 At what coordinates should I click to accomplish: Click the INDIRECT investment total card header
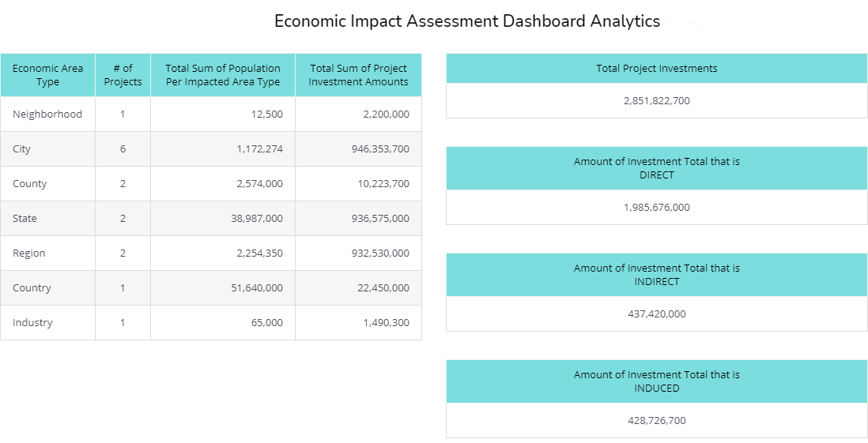[656, 275]
